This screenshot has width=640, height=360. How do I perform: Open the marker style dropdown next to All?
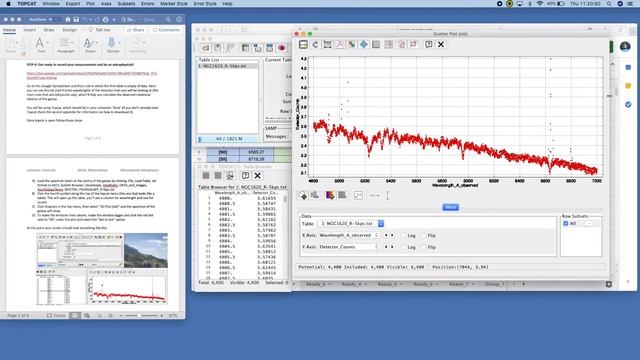(589, 224)
